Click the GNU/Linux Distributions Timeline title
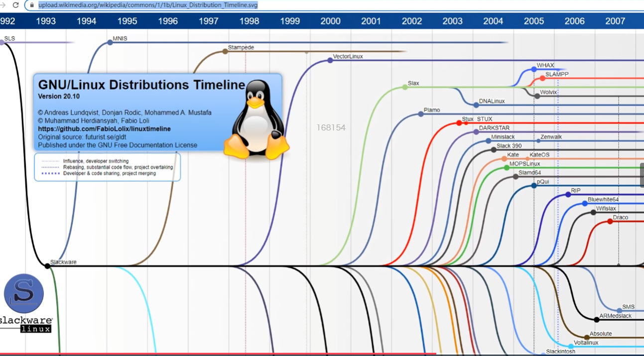This screenshot has width=644, height=356. [141, 85]
